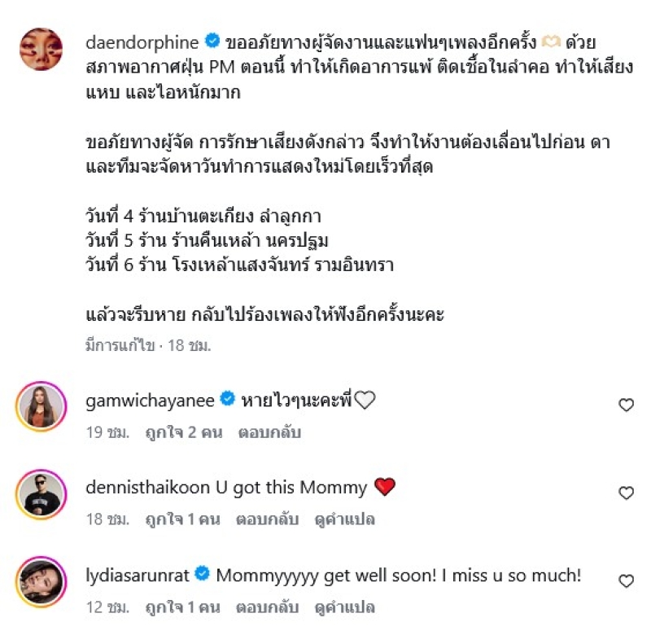Image resolution: width=651 pixels, height=644 pixels.
Task: View the 1 like (ถูกใจ 1 คน) on lydiasarunrat's comment
Action: point(182,607)
